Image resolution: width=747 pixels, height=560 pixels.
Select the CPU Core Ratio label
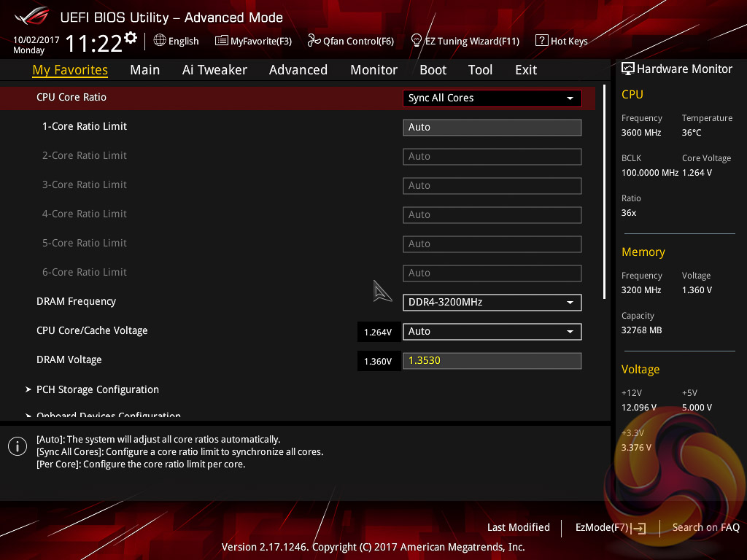coord(71,97)
